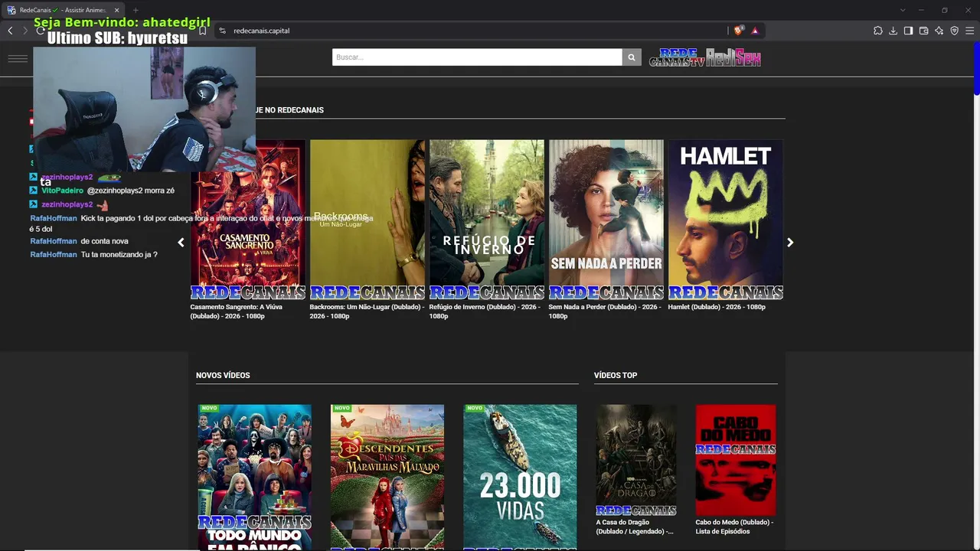
Task: Focus the Buscar search field
Action: 477,57
